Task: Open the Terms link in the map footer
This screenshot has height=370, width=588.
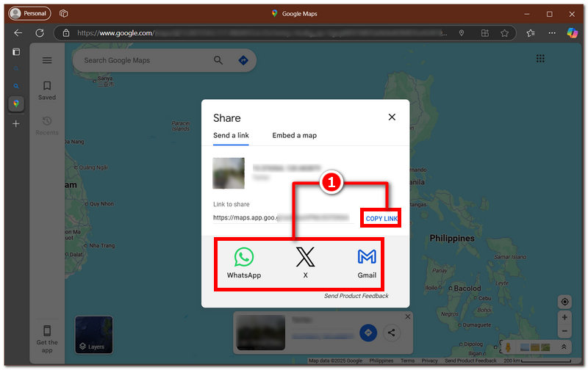Action: [407, 360]
